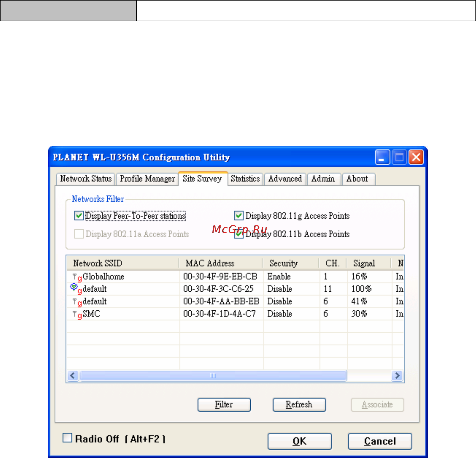The height and width of the screenshot is (458, 476).
Task: Cancel the configuration dialog
Action: 380,441
